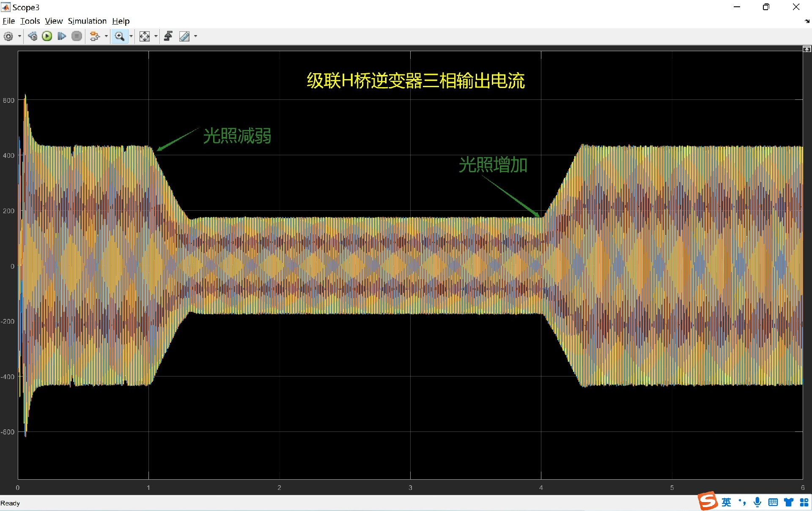Open the Simulation menu
The width and height of the screenshot is (812, 511).
tap(87, 21)
